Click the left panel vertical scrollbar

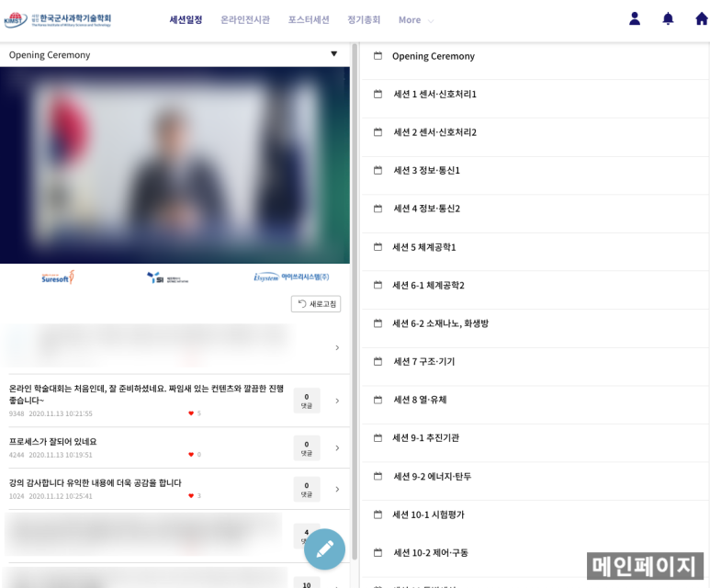pyautogui.click(x=355, y=301)
